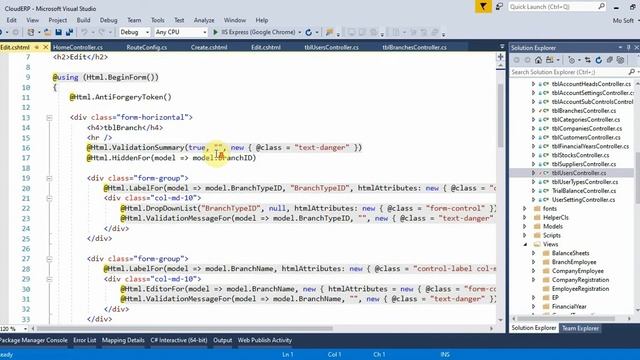
Task: Switch to HomeController.cs tab
Action: (78, 47)
